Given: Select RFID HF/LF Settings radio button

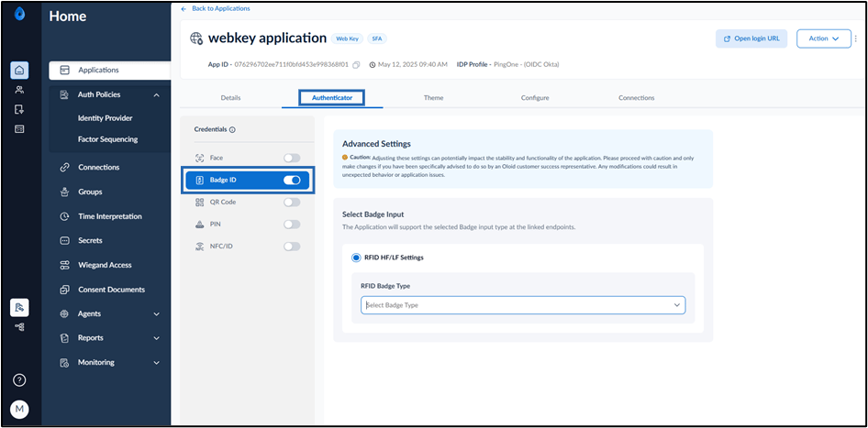Looking at the screenshot, I should 357,258.
